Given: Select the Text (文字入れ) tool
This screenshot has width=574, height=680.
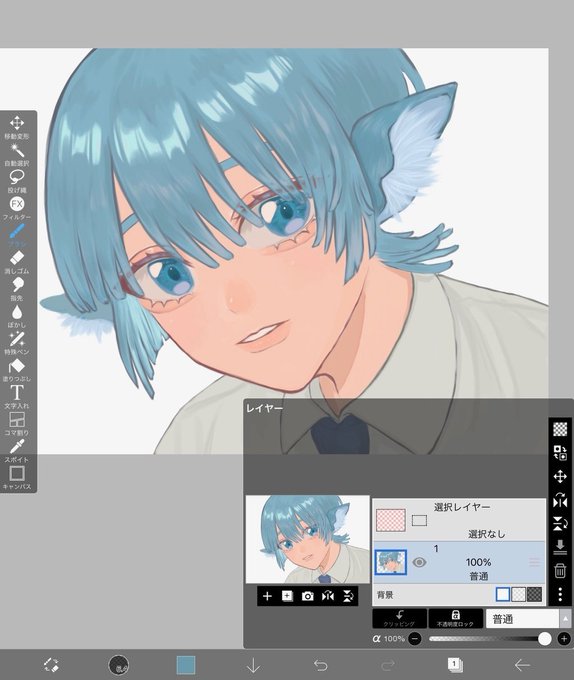Looking at the screenshot, I should tap(17, 396).
